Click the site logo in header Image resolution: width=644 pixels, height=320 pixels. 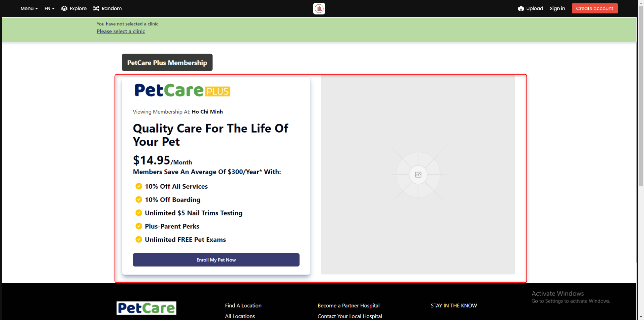[x=319, y=8]
